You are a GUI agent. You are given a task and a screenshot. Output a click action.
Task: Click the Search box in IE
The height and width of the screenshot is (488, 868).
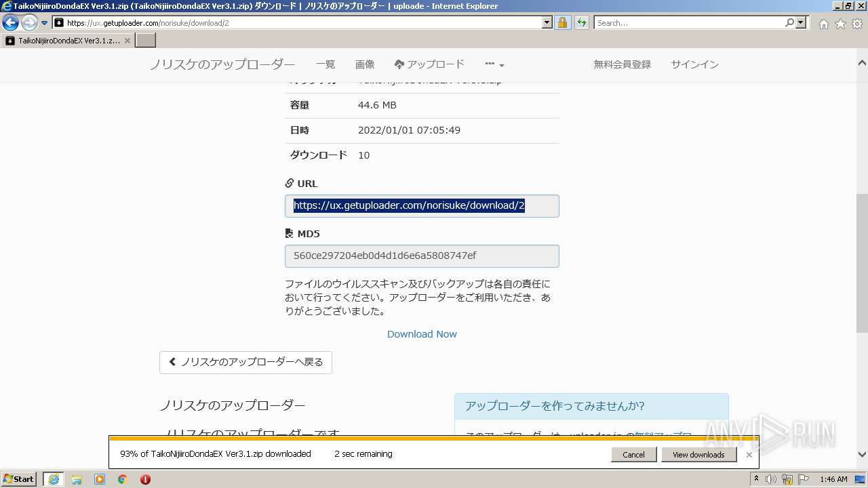click(689, 22)
